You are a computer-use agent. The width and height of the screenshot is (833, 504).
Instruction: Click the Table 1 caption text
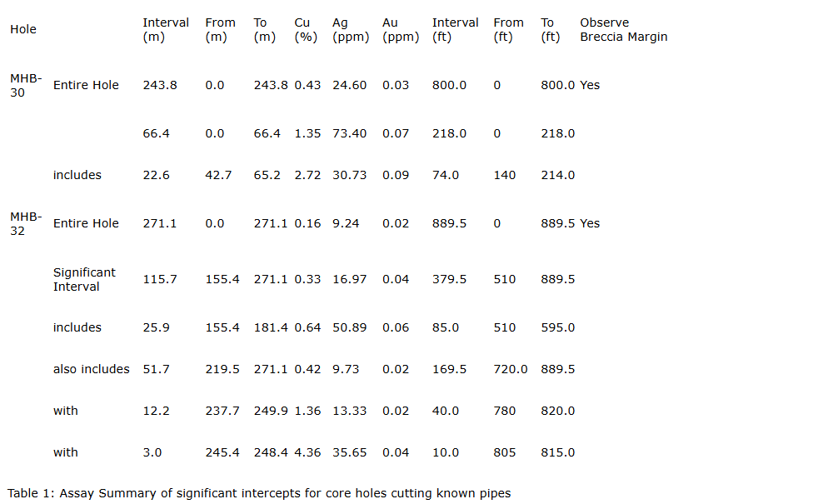click(259, 493)
